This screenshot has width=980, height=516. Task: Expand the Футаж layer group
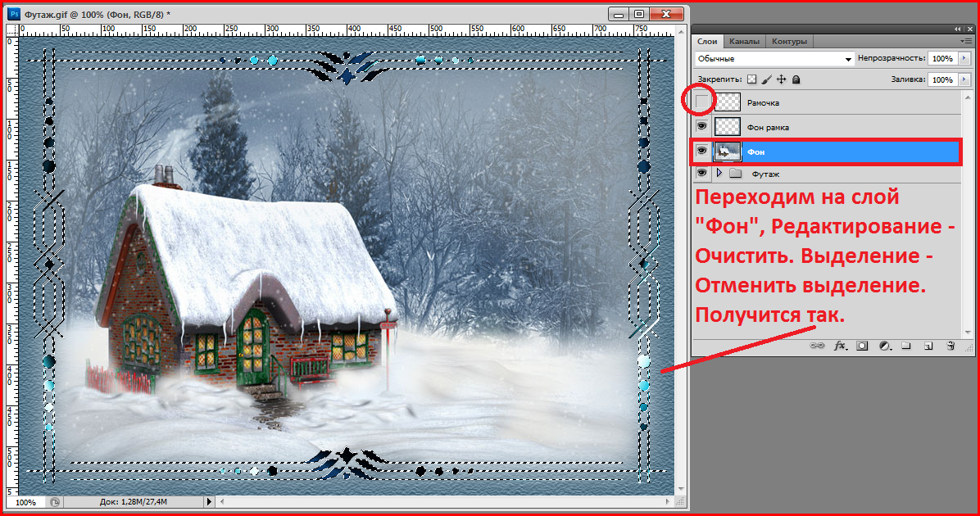[719, 173]
